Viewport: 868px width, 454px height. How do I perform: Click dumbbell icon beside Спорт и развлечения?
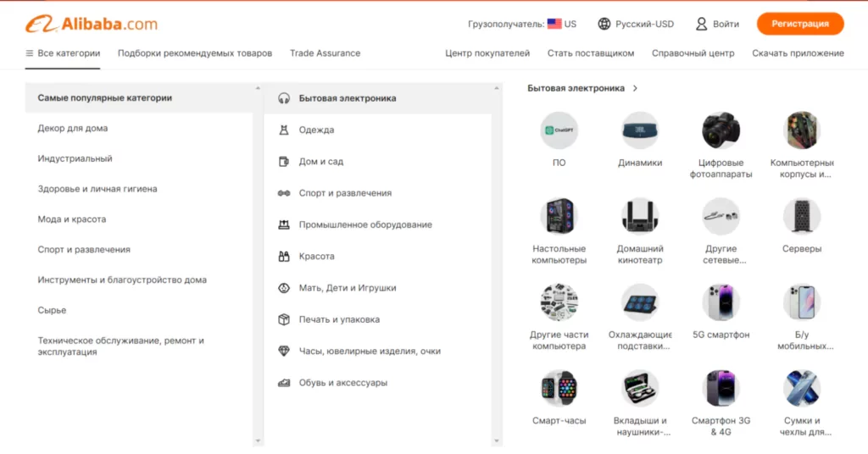coord(284,193)
